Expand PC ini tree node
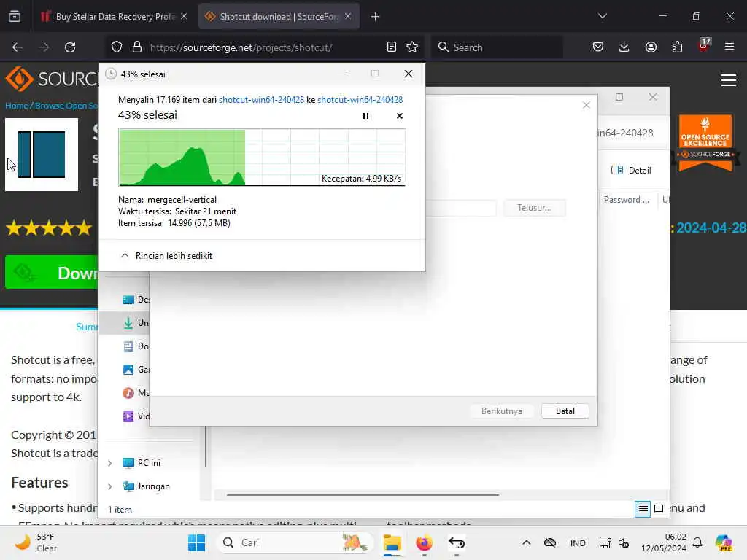 [110, 463]
